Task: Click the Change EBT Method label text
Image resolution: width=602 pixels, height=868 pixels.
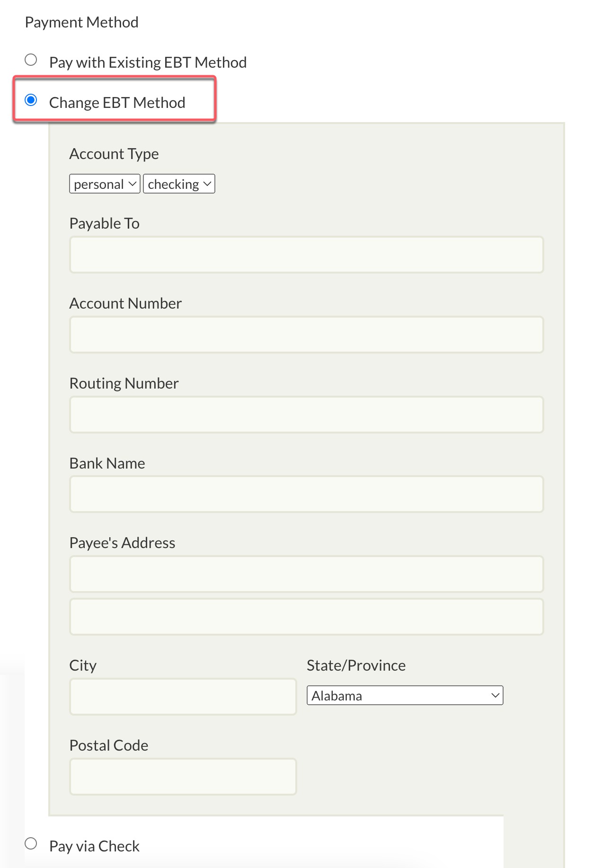Action: coord(117,103)
